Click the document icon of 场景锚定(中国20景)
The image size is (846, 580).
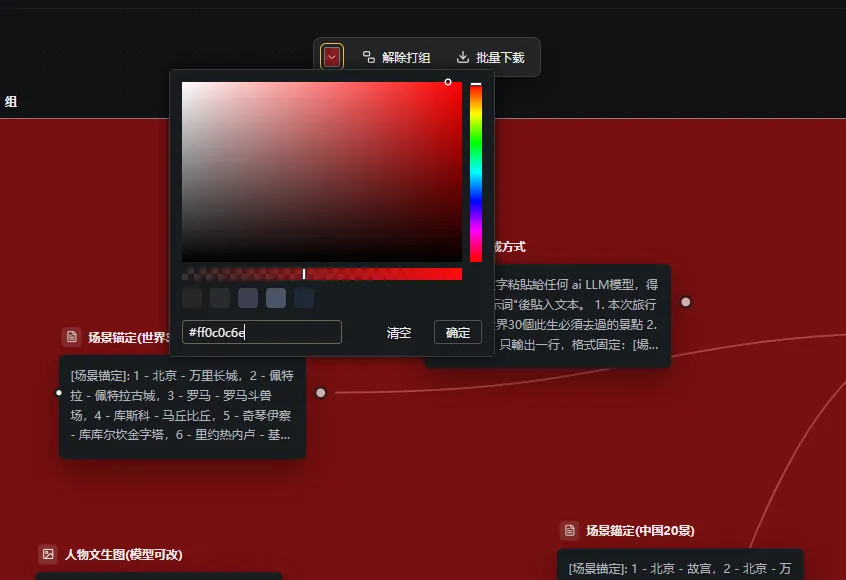569,530
